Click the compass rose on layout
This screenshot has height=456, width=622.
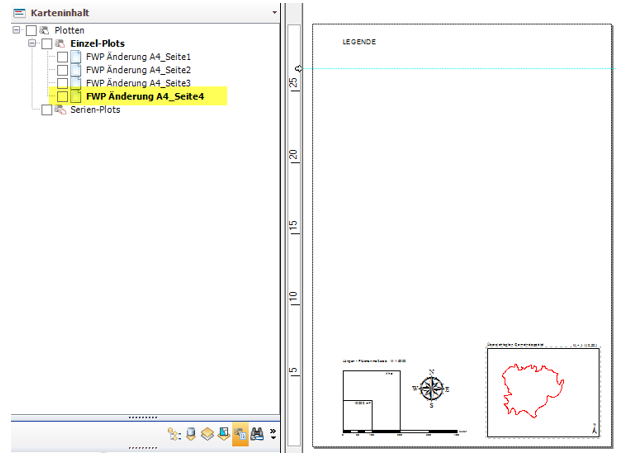point(431,388)
